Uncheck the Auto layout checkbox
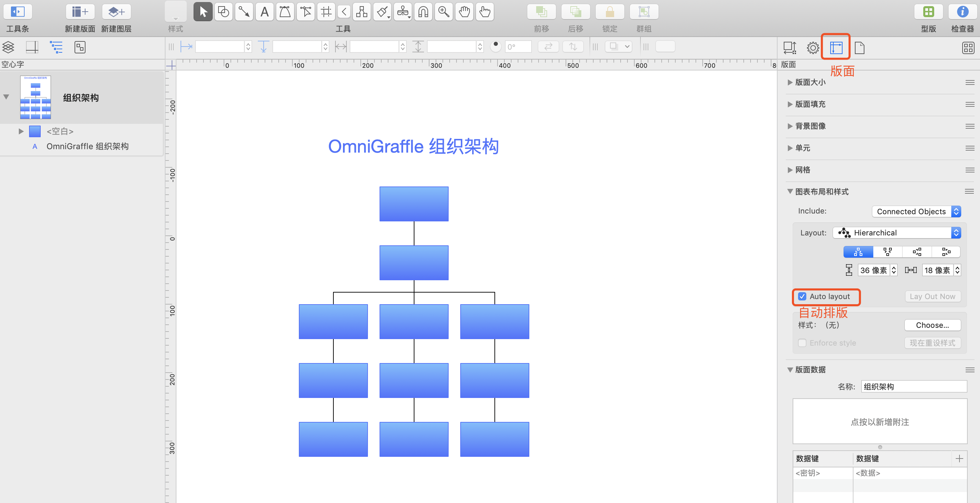Viewport: 980px width, 503px height. 802,296
